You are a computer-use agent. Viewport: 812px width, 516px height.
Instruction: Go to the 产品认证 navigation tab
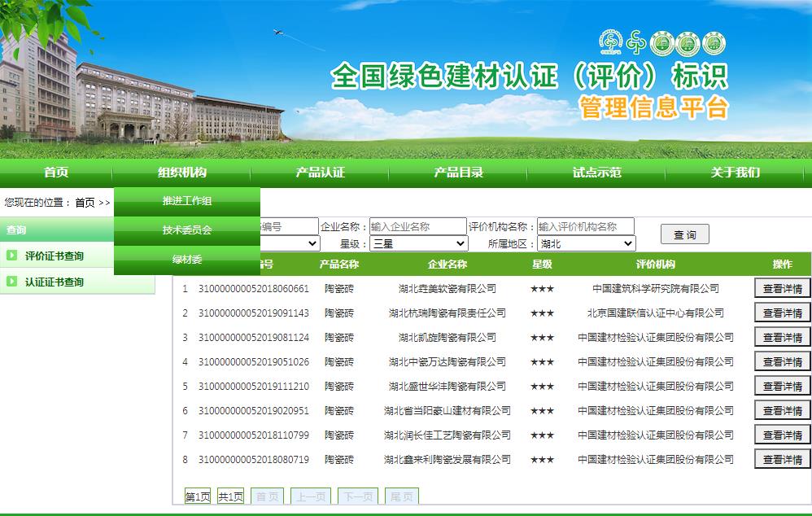click(x=320, y=172)
